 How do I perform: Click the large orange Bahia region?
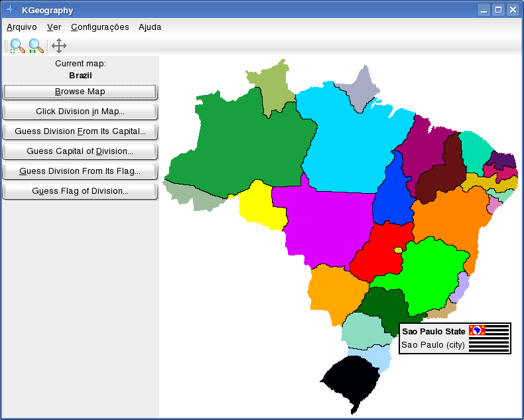coord(448,218)
